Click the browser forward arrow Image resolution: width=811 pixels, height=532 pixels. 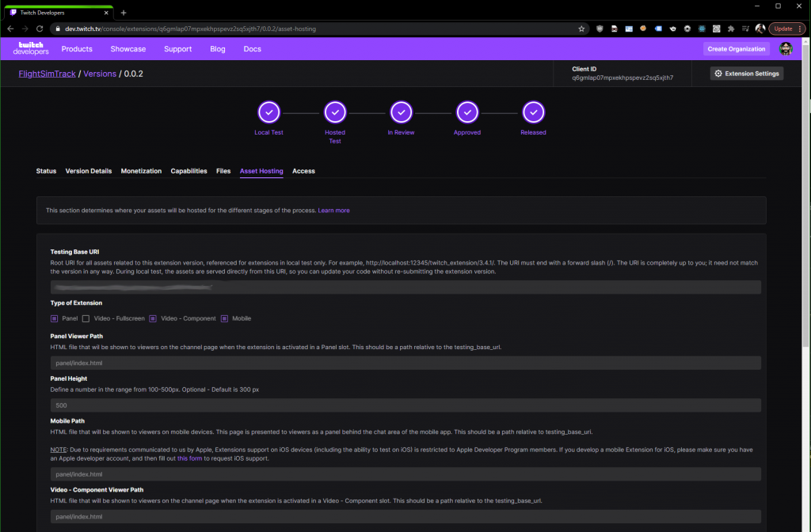(x=25, y=29)
